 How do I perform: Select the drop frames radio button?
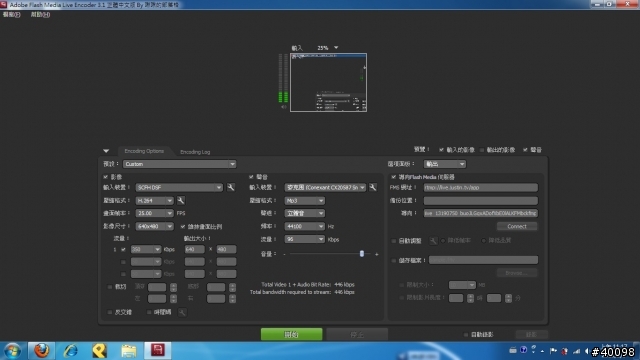coord(443,241)
